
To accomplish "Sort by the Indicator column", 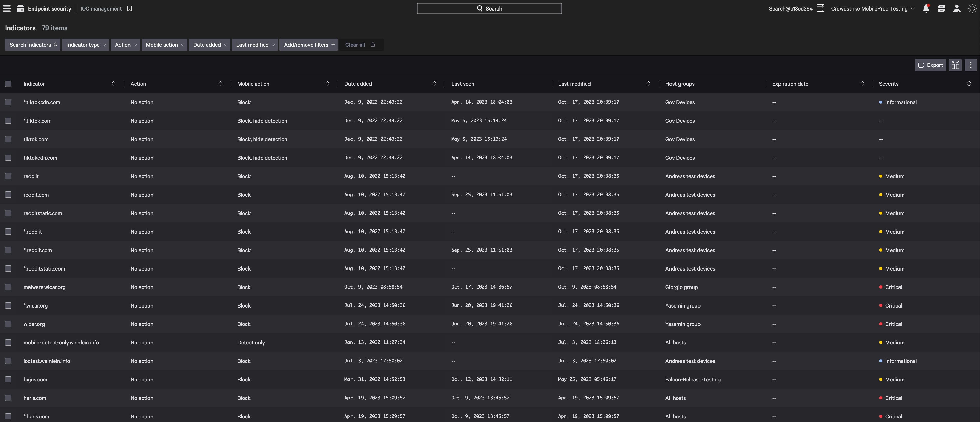I will click(113, 84).
